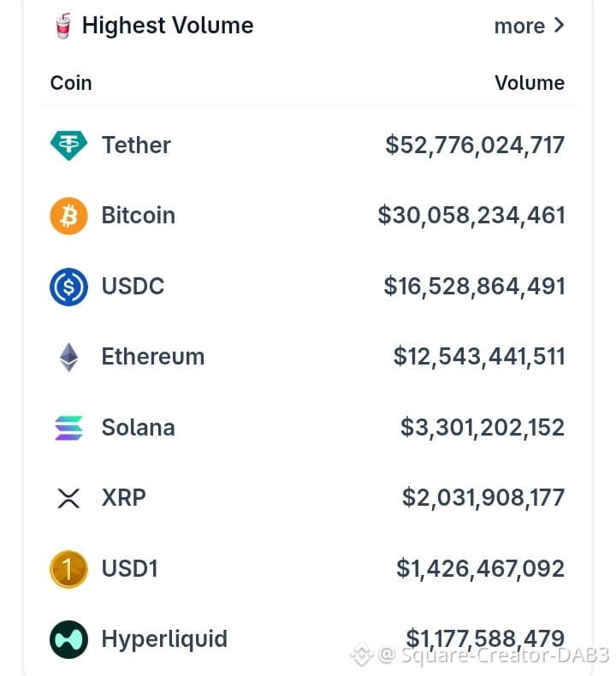Click the Highest Volume section title

[x=168, y=26]
